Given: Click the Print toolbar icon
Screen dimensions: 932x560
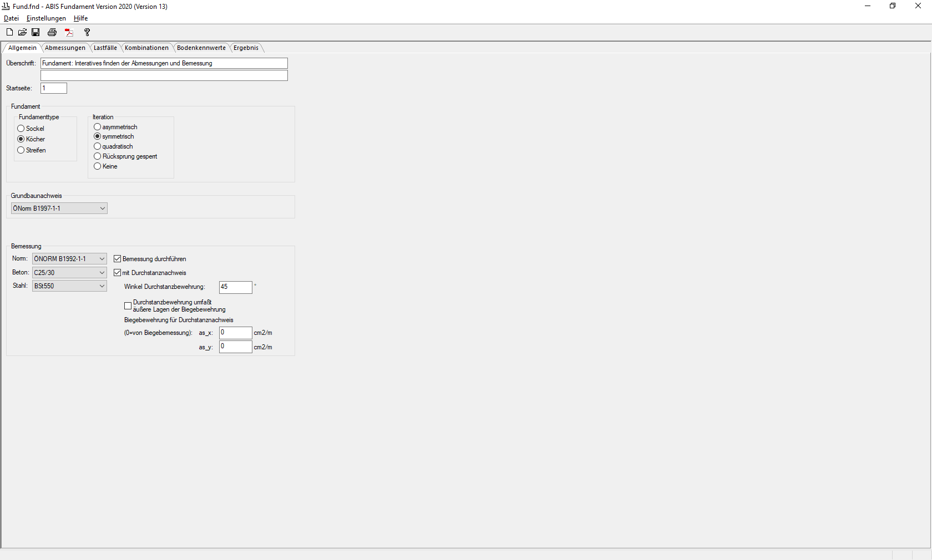Looking at the screenshot, I should 52,32.
